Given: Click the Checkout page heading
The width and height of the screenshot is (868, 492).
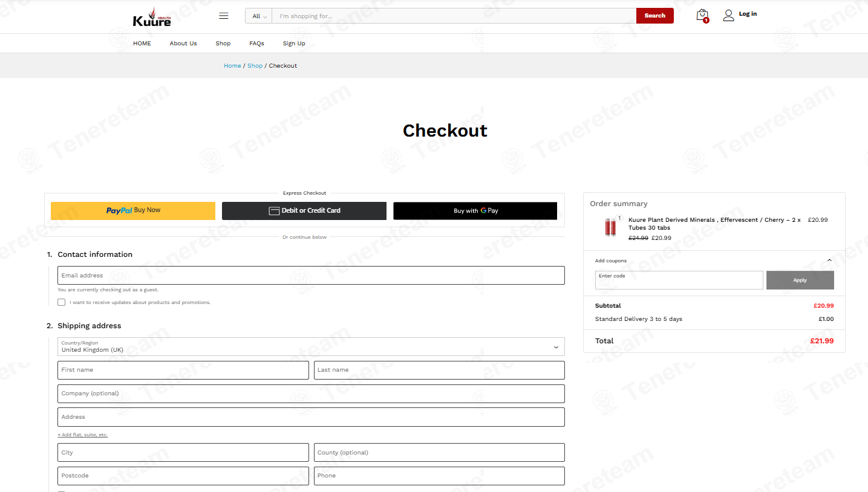Looking at the screenshot, I should click(x=445, y=131).
